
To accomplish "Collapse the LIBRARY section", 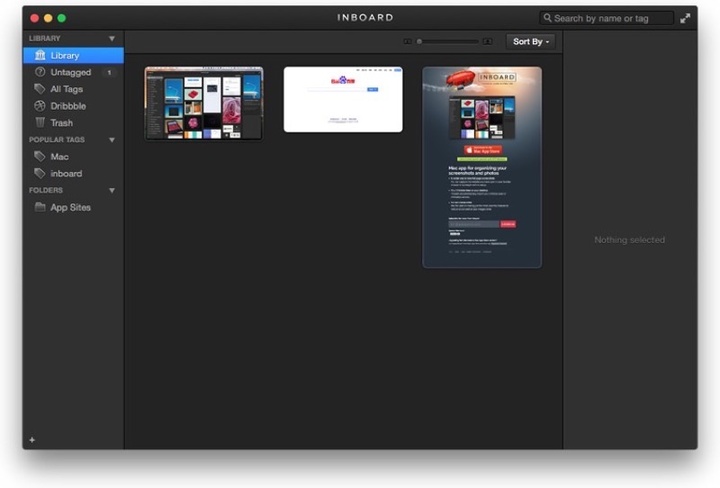I will tap(112, 39).
